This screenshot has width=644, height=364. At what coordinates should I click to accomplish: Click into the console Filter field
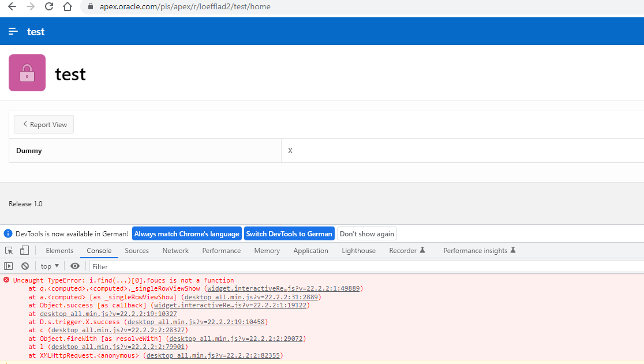click(x=231, y=266)
